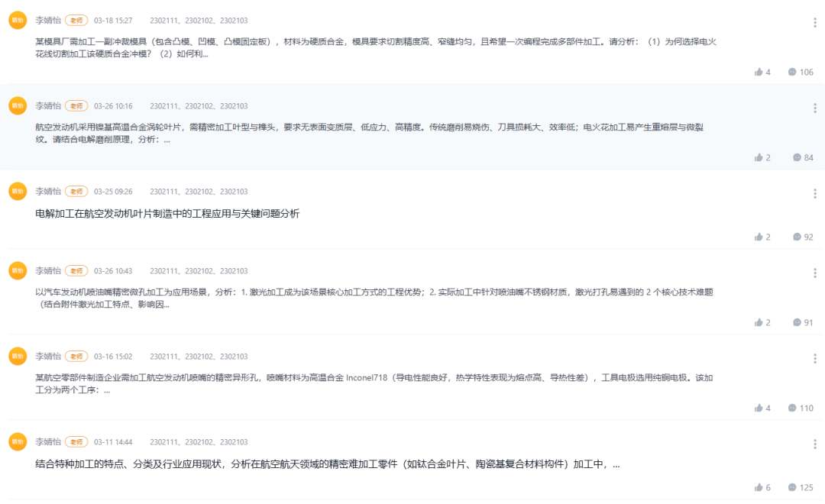Open the truncated post about 某模具厂 冲裁模具
Viewport: 825px width, 504px height.
374,47
